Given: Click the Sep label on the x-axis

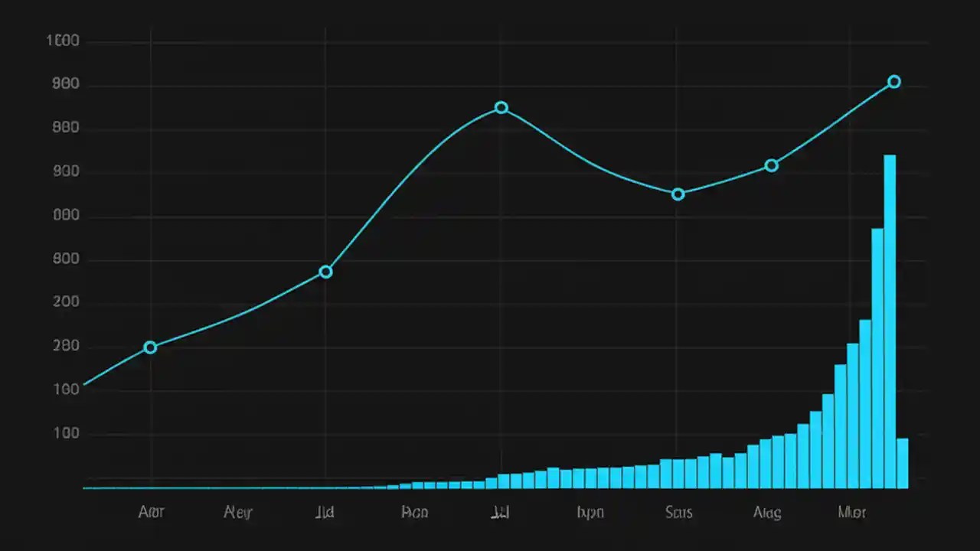Looking at the screenshot, I should (x=678, y=512).
